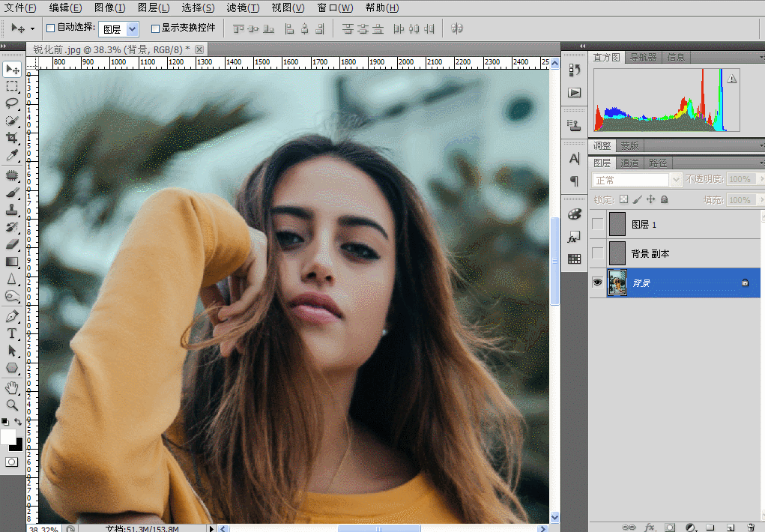This screenshot has width=765, height=532.
Task: Toggle lock transparent pixels
Action: pyautogui.click(x=623, y=199)
